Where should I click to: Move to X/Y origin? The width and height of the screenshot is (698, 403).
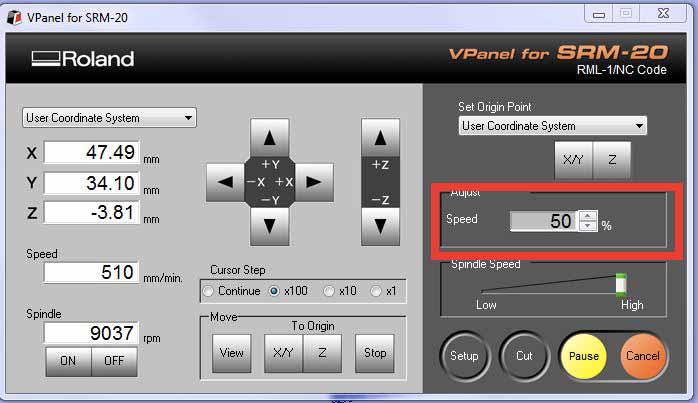point(283,353)
